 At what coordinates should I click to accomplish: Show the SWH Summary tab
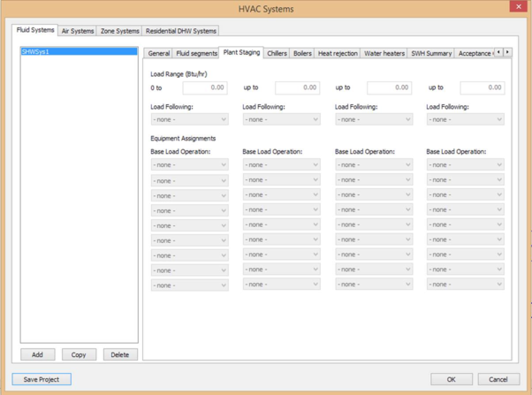click(x=431, y=54)
